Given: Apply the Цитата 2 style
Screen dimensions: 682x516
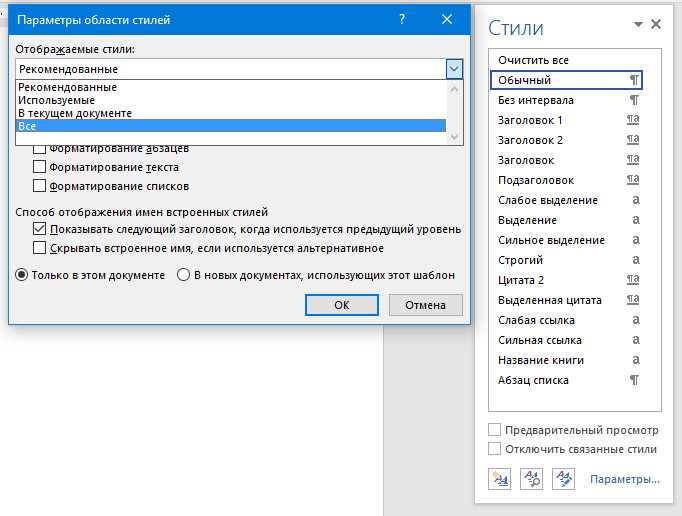Looking at the screenshot, I should 566,280.
